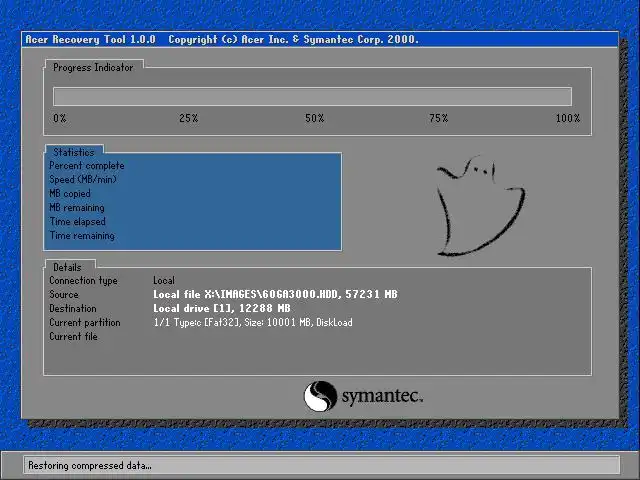Click the Local drive [1], 12288 MB value

pyautogui.click(x=222, y=308)
